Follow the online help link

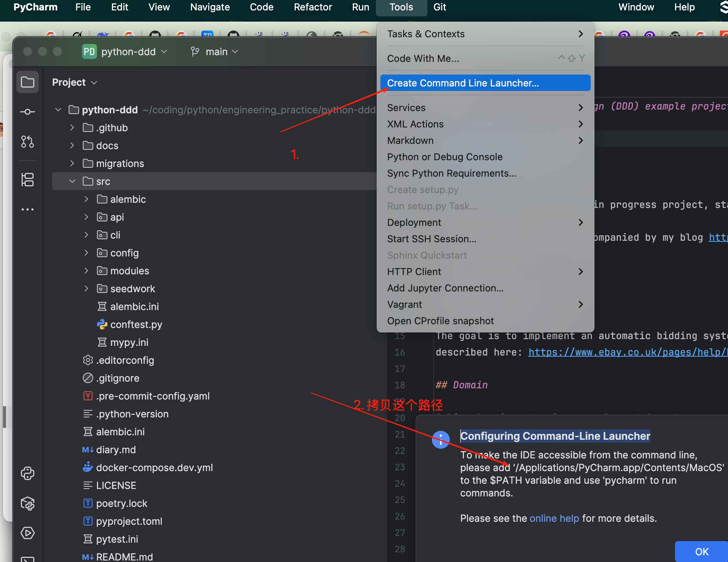(554, 518)
